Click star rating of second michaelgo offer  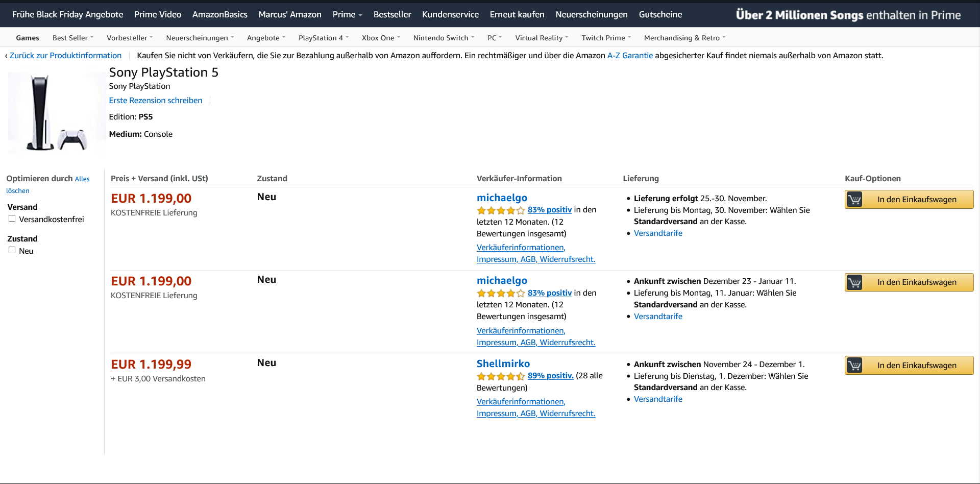[501, 293]
